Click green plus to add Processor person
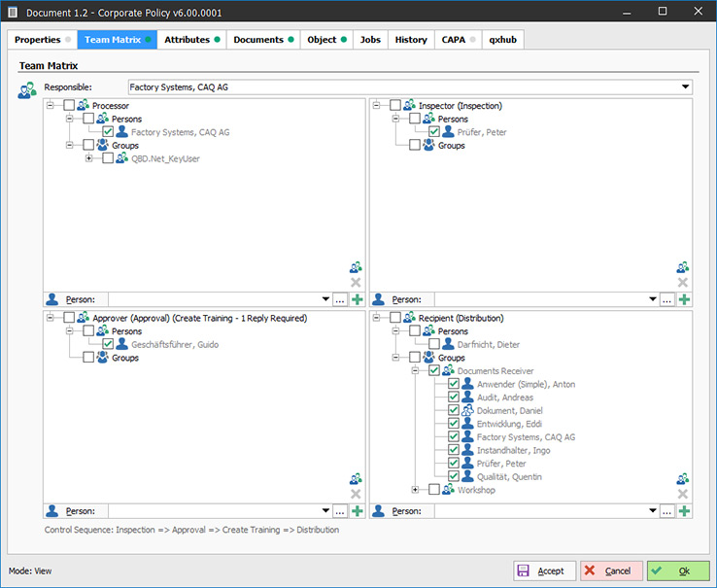Image resolution: width=717 pixels, height=588 pixels. (x=358, y=299)
